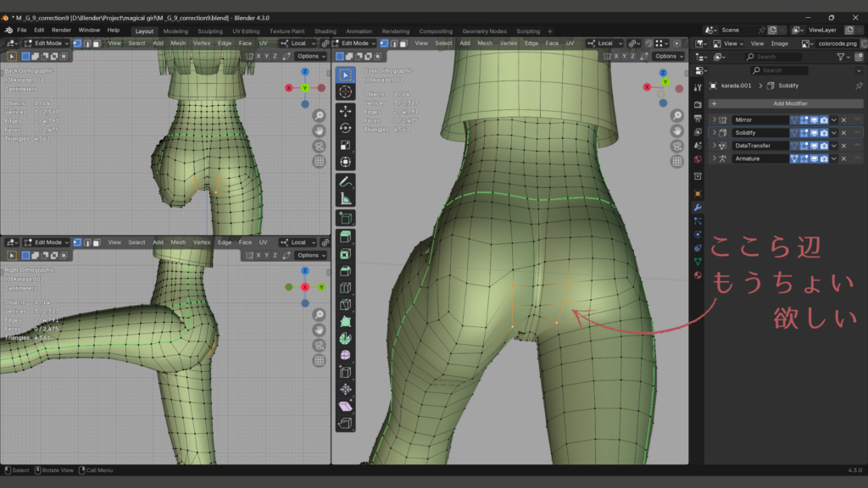Screen dimensions: 868x488
Task: Open Edit Mode dropdown in main viewport
Action: coord(355,43)
